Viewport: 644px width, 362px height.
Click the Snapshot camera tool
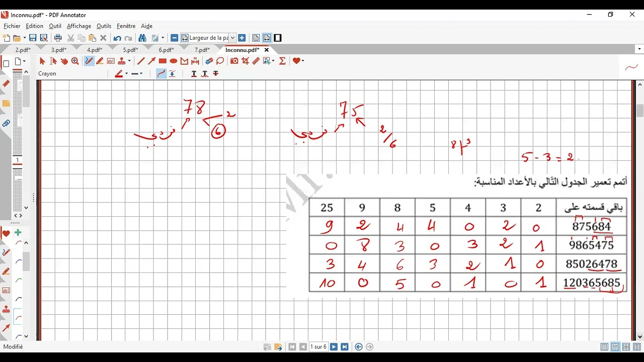click(x=234, y=61)
